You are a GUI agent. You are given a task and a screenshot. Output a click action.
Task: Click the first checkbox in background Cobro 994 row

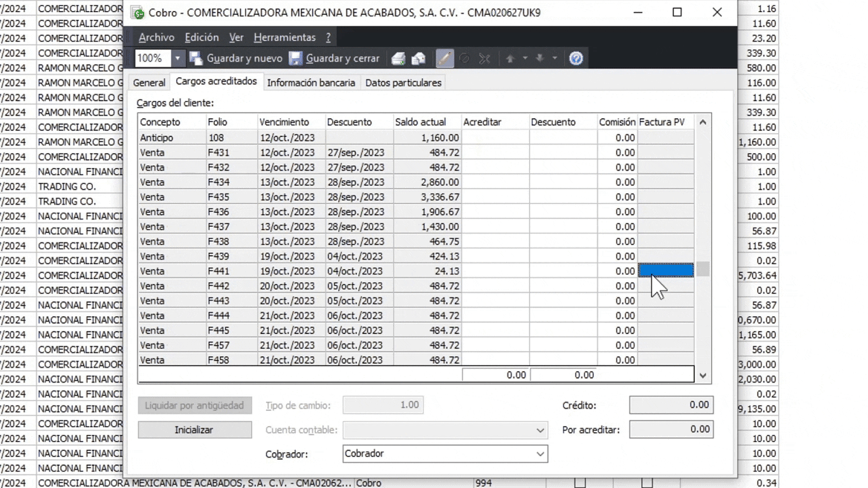(580, 483)
